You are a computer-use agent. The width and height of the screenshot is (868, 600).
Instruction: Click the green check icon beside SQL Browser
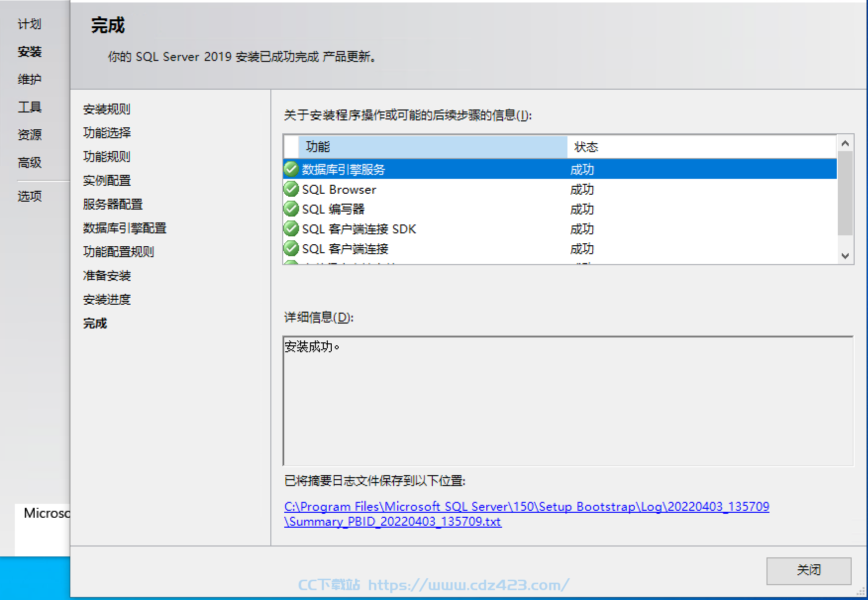coord(291,189)
